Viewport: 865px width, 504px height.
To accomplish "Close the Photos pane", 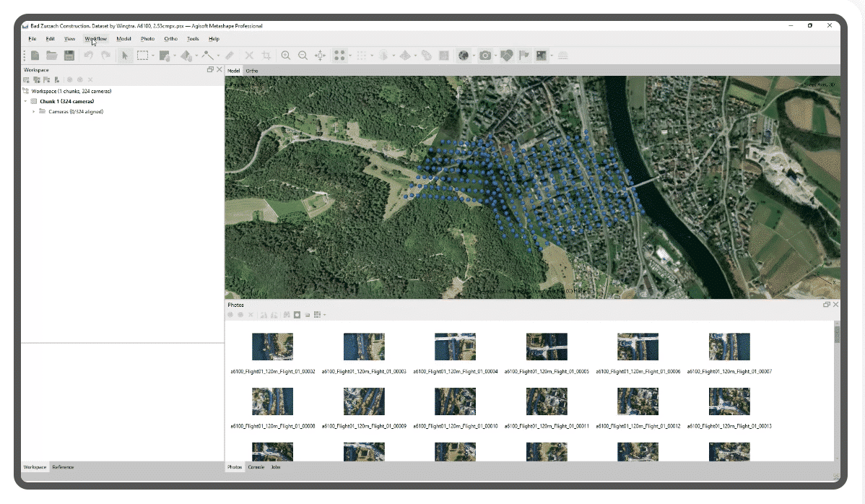I will (836, 305).
